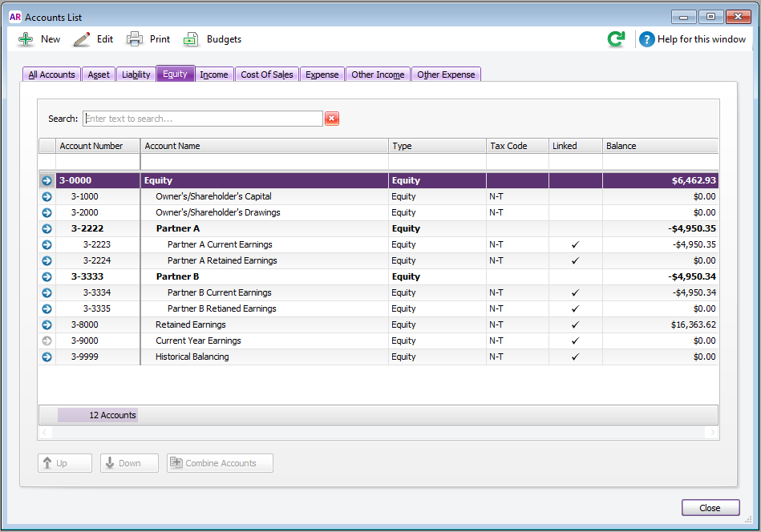The width and height of the screenshot is (761, 532).
Task: Select Partner A Current Earnings name
Action: point(220,244)
